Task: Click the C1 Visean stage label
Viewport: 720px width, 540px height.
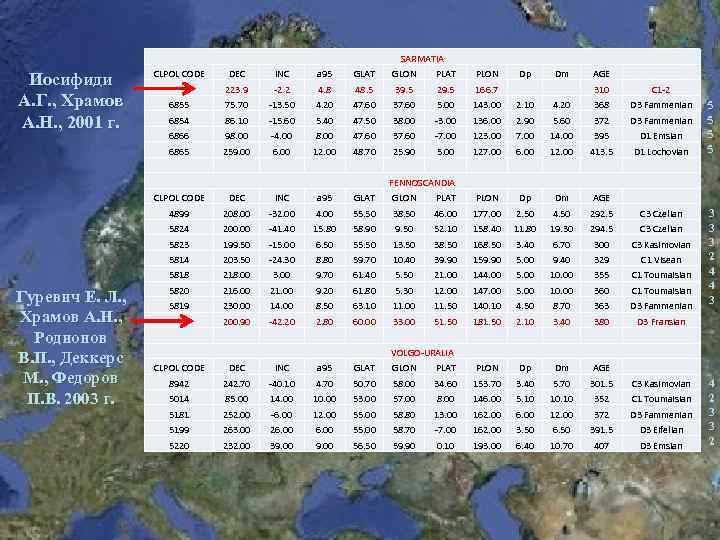Action: tap(661, 260)
